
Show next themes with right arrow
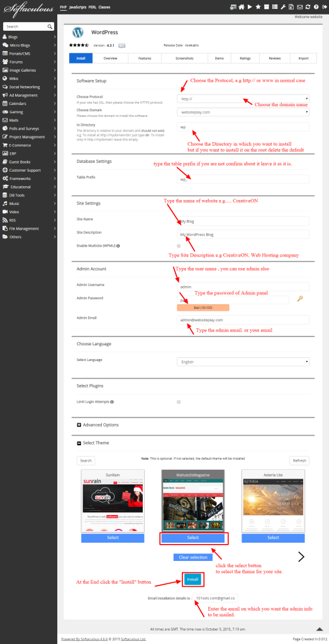tap(301, 557)
